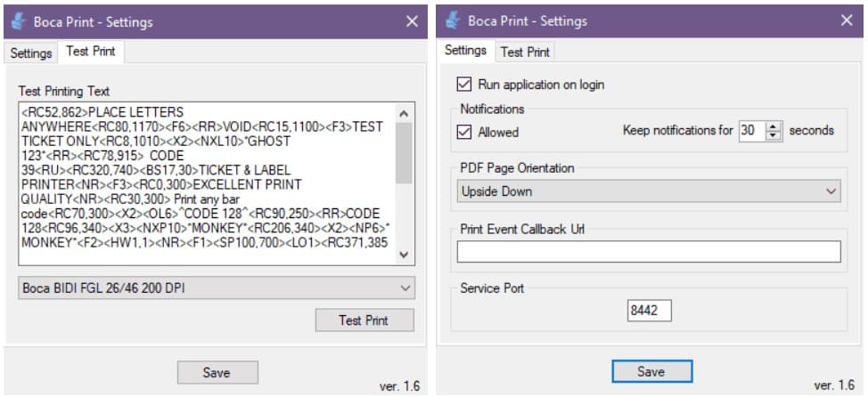868x397 pixels.
Task: Open the PDF Page Orientation dropdown
Action: (648, 191)
